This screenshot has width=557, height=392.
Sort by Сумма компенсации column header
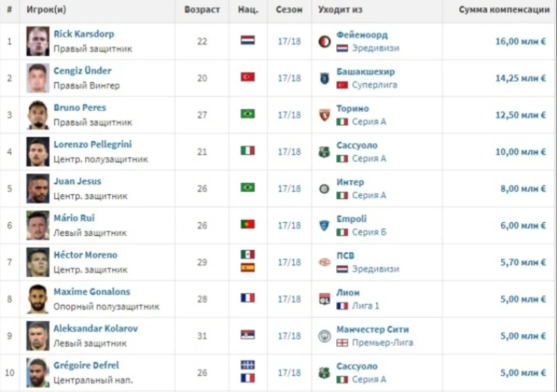pyautogui.click(x=504, y=10)
